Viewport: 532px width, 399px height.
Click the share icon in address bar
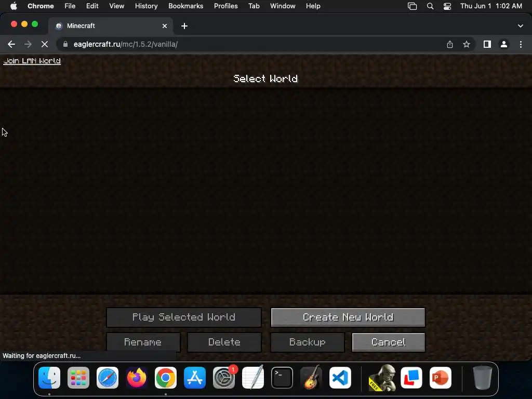(449, 44)
